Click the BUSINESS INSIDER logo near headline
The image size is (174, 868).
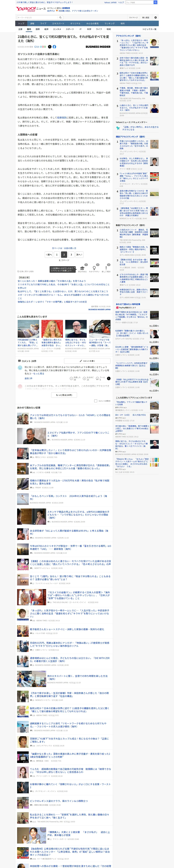98,47
